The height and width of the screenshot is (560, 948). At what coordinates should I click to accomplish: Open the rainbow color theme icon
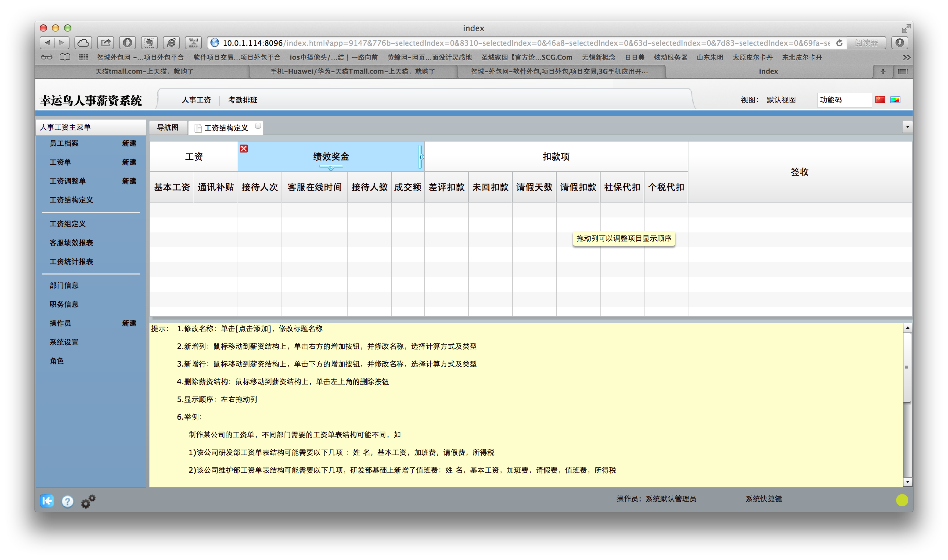(x=895, y=100)
